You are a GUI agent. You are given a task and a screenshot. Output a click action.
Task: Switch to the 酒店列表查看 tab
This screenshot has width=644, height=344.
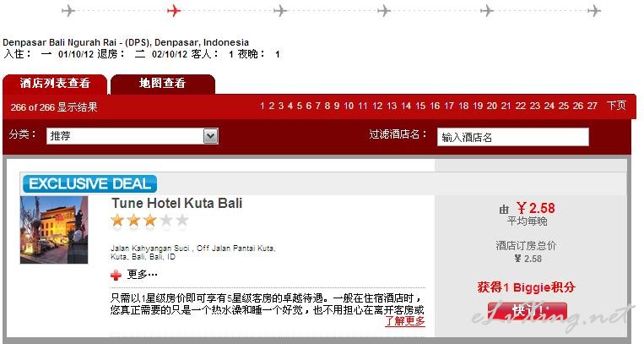55,84
